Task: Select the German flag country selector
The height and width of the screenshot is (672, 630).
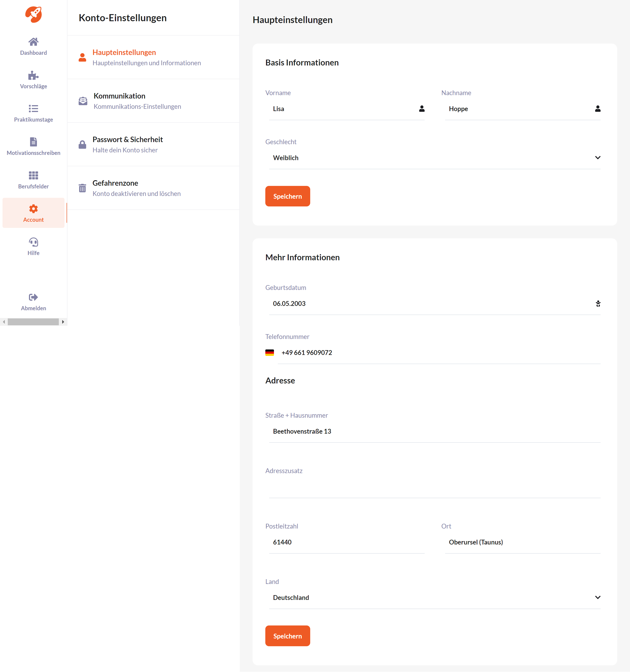Action: pyautogui.click(x=270, y=353)
